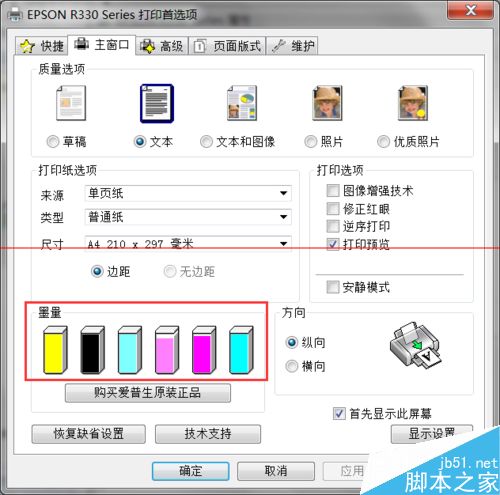Check the light magenta ink cartridge level
Screen dimensions: 500x495
point(167,350)
